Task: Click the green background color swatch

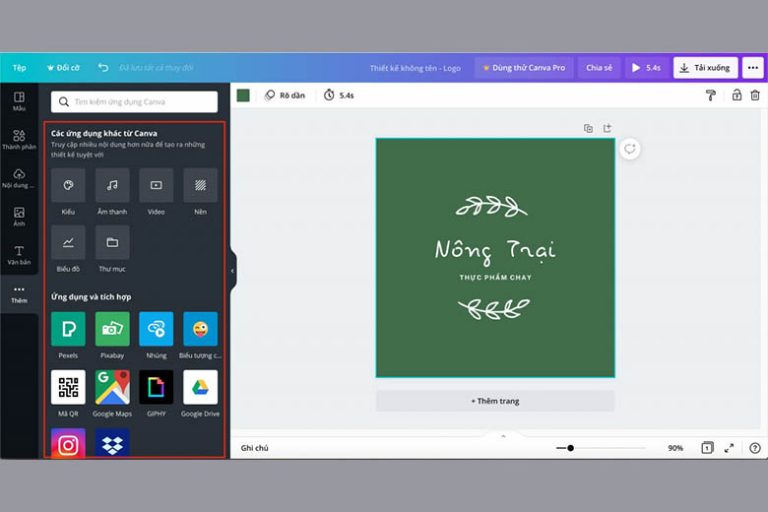Action: (x=243, y=95)
